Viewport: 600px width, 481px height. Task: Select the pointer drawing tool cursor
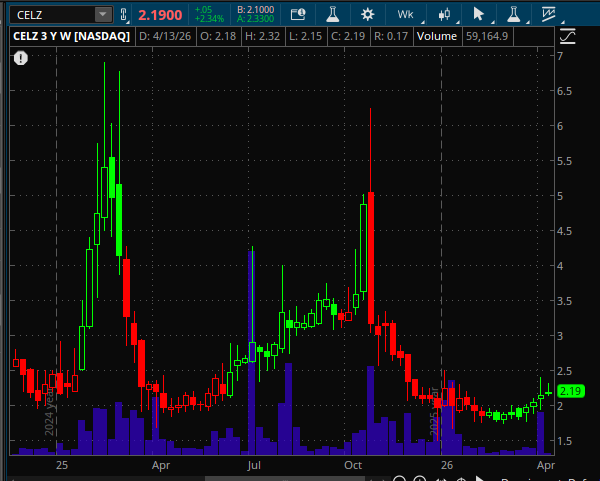(x=478, y=15)
